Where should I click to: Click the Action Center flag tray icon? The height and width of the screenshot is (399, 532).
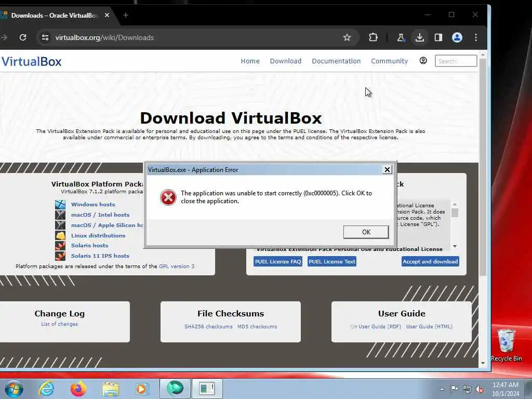[454, 389]
